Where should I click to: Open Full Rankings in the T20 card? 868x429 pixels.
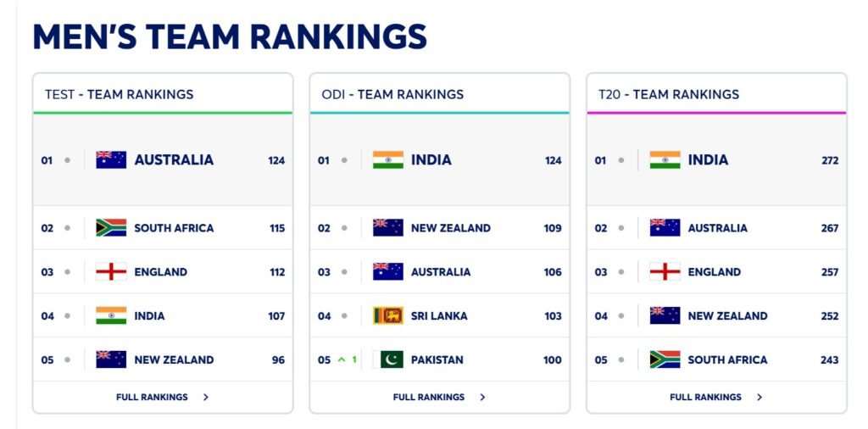(705, 397)
